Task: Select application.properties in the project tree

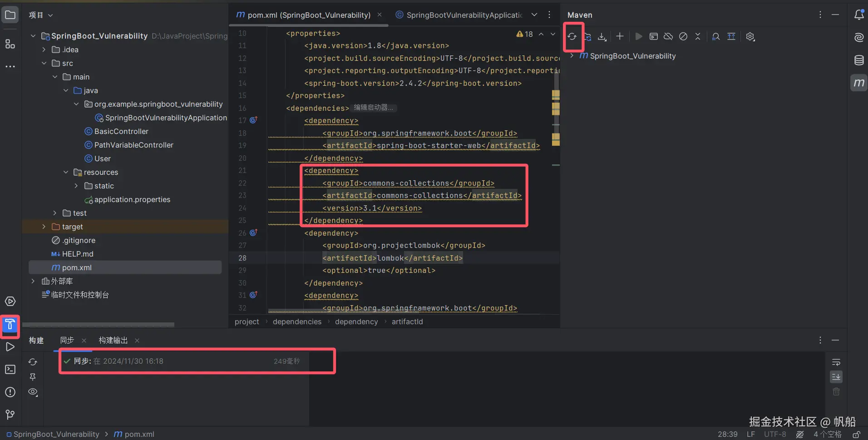Action: coord(132,199)
